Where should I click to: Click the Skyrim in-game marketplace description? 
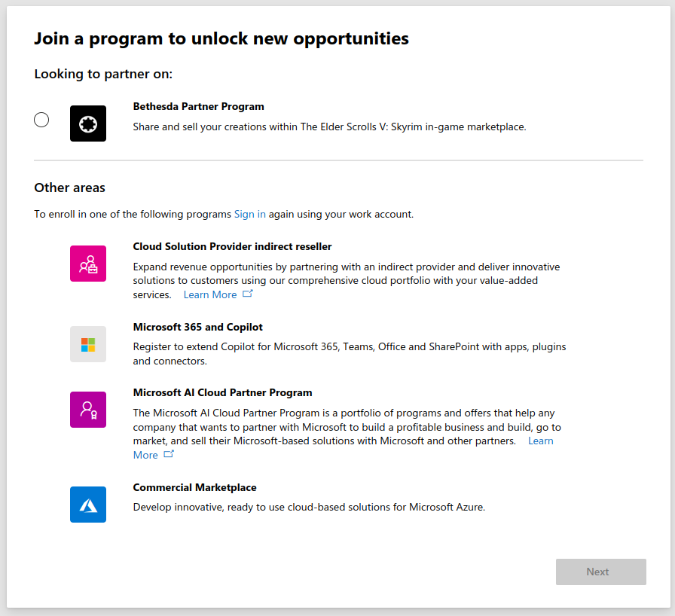330,127
